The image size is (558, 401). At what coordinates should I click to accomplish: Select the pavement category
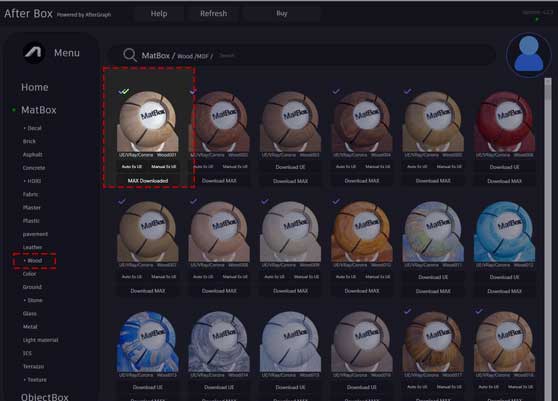[x=35, y=234]
